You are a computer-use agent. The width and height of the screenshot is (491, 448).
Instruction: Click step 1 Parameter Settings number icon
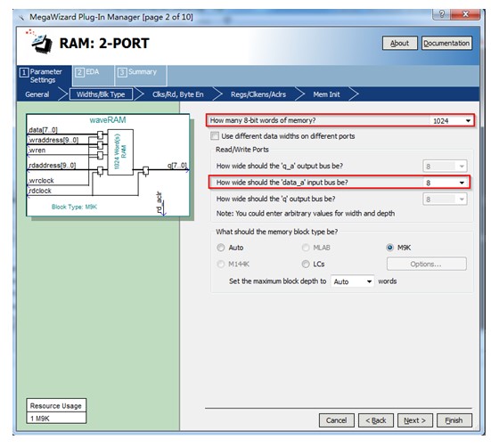(23, 73)
